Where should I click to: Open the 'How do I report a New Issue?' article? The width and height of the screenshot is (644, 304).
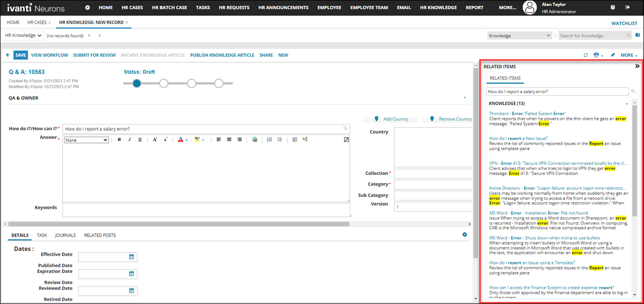[x=518, y=138]
